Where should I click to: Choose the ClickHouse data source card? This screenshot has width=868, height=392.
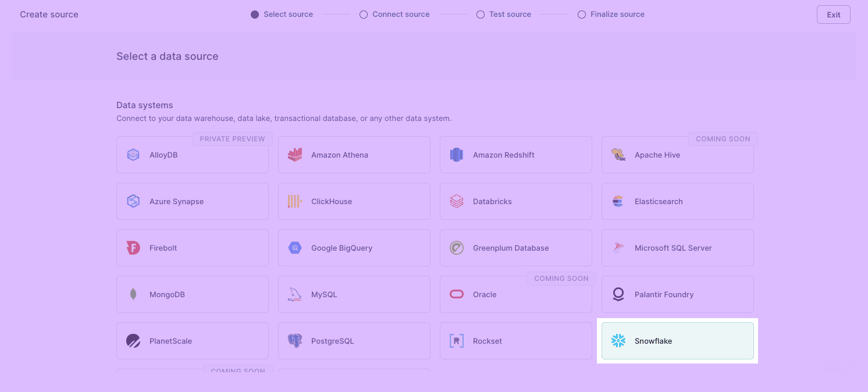354,201
